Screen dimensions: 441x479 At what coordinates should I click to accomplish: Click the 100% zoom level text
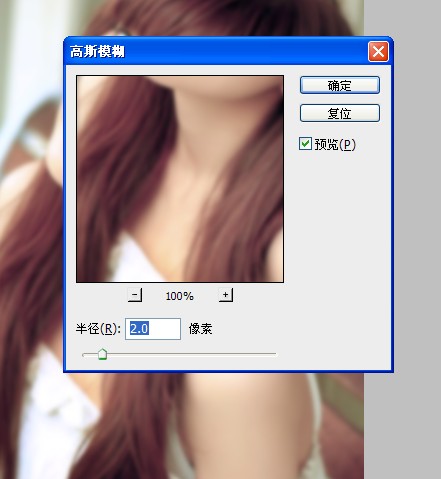click(x=179, y=296)
